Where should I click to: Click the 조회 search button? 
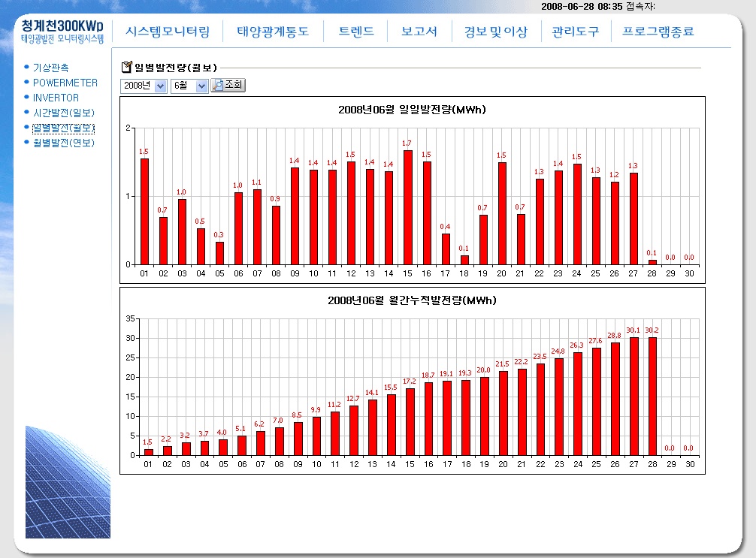(228, 86)
